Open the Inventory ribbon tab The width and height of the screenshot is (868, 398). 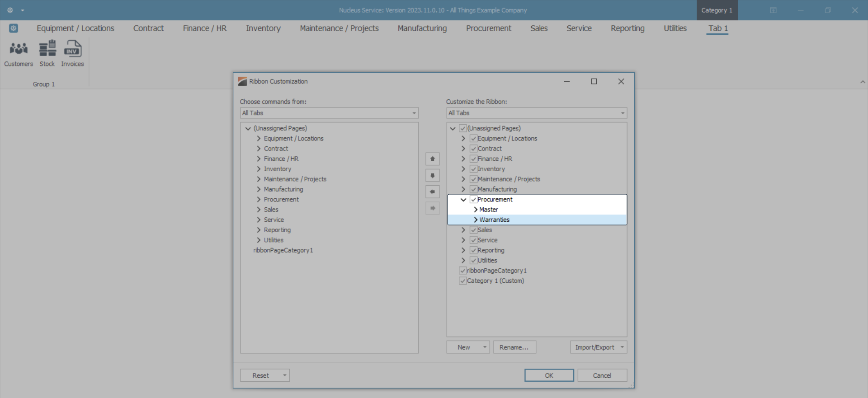click(x=263, y=28)
